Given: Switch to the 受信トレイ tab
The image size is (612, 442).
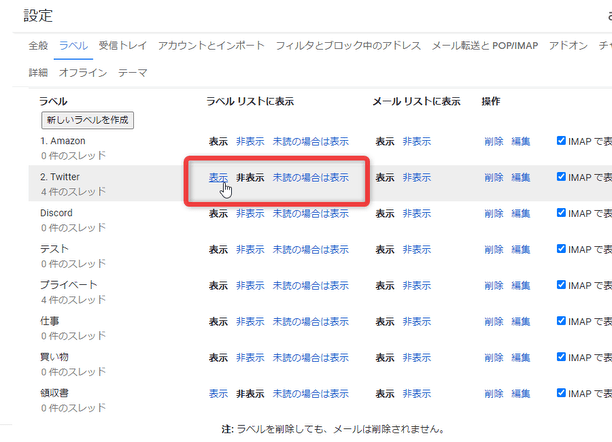Looking at the screenshot, I should (123, 46).
